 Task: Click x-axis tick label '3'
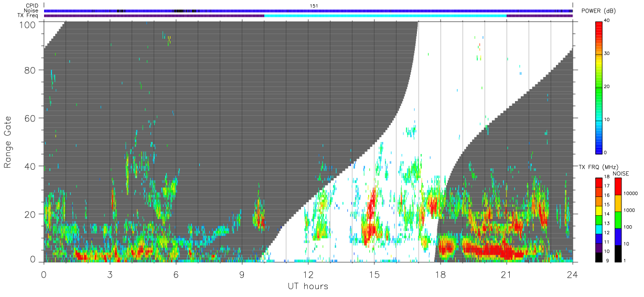(x=110, y=274)
